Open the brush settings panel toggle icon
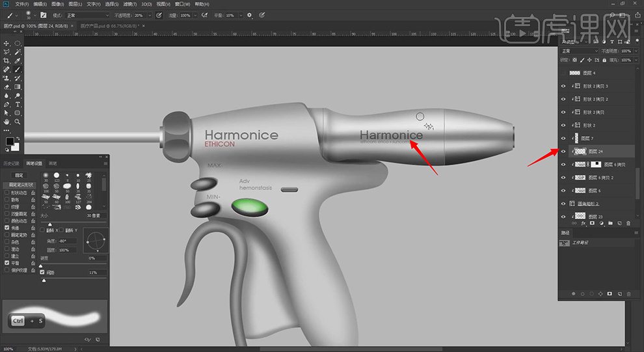This screenshot has width=644, height=352. (43, 15)
